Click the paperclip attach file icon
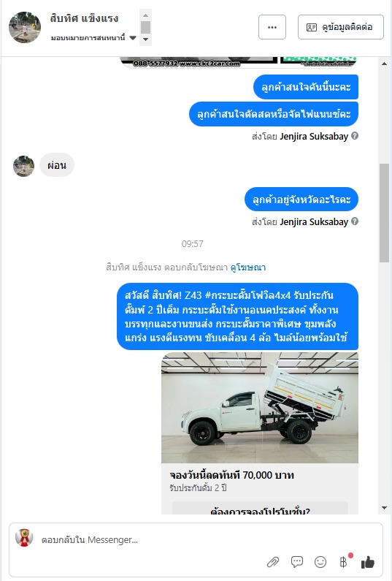 click(x=273, y=562)
